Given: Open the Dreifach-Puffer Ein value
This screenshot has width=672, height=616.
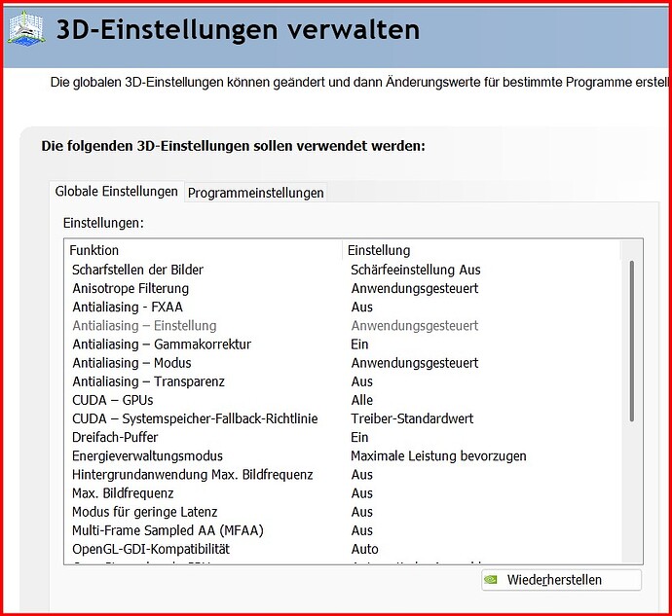Looking at the screenshot, I should [x=359, y=437].
